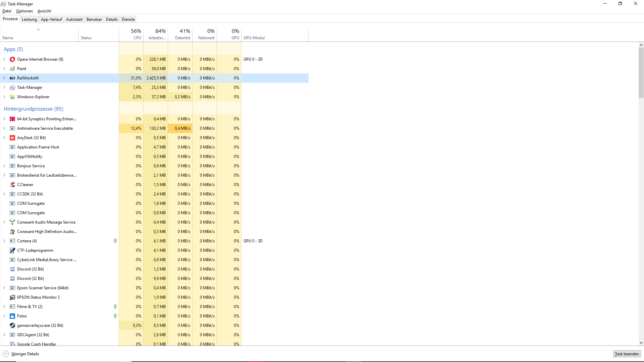Click the Discord process icon
Viewport: 644px width, 362px height.
coord(12,269)
